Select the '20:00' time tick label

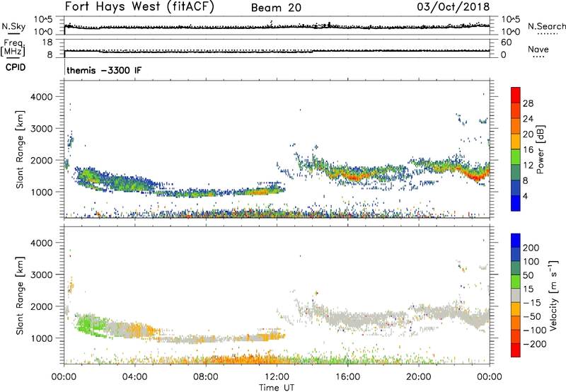[419, 377]
